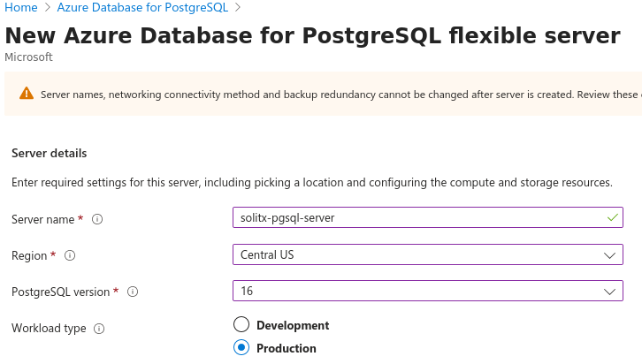
Task: Click the Region field label
Action: coord(29,256)
